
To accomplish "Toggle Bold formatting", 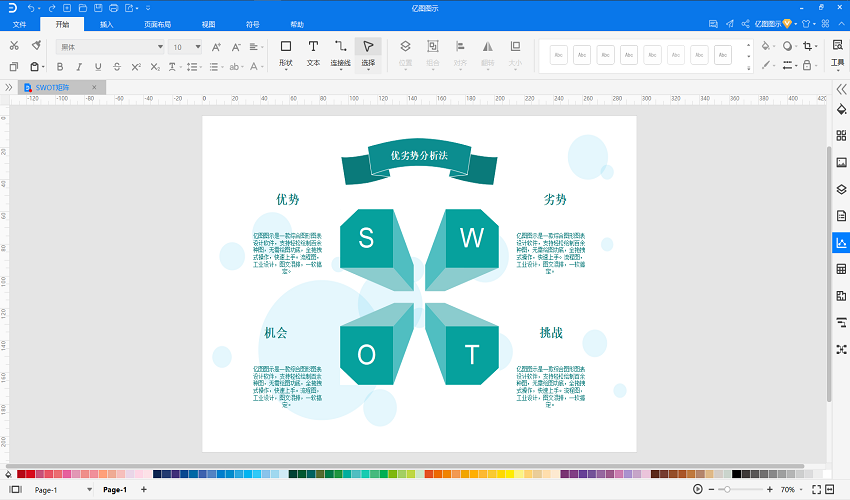I will coord(60,67).
